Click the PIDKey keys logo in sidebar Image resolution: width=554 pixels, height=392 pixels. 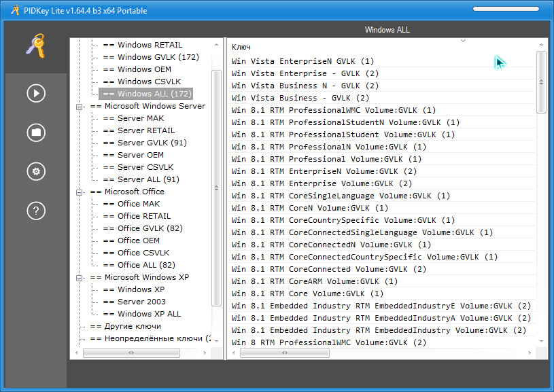point(35,46)
